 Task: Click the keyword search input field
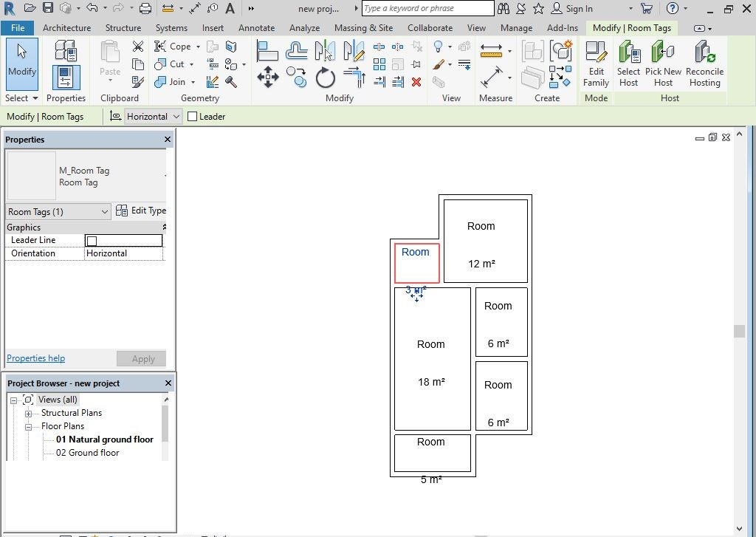tap(427, 8)
